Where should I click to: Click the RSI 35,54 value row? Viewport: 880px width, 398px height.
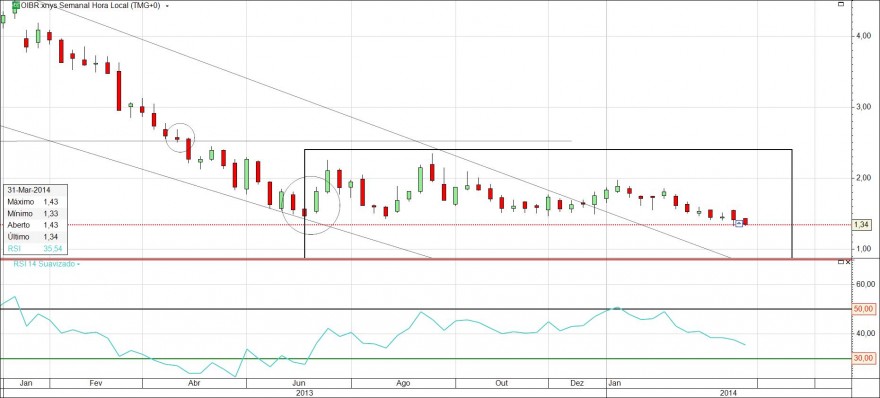(x=35, y=248)
